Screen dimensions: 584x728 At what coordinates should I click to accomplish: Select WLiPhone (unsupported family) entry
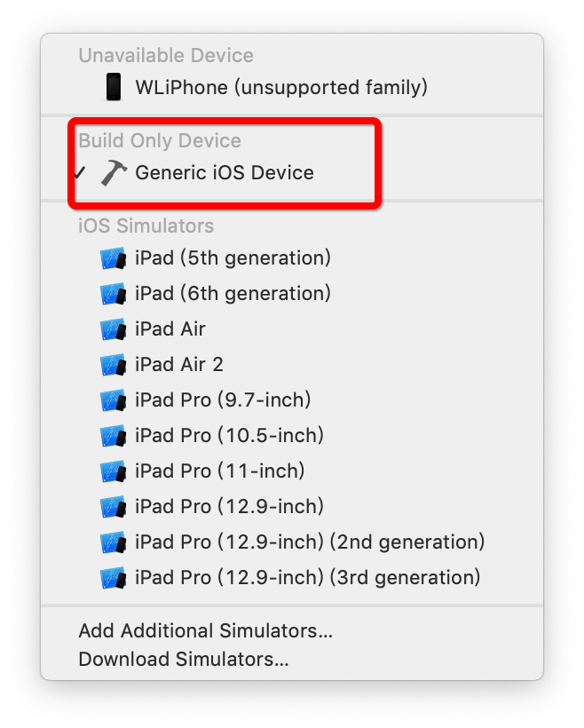281,87
